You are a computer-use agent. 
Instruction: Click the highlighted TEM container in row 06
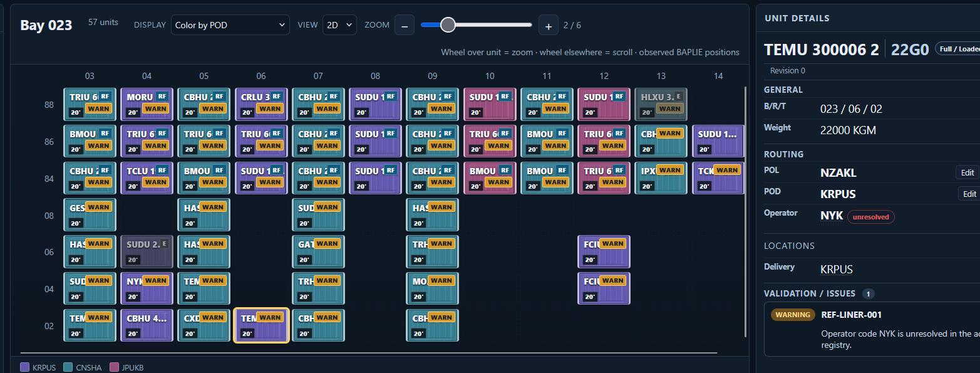coord(261,325)
